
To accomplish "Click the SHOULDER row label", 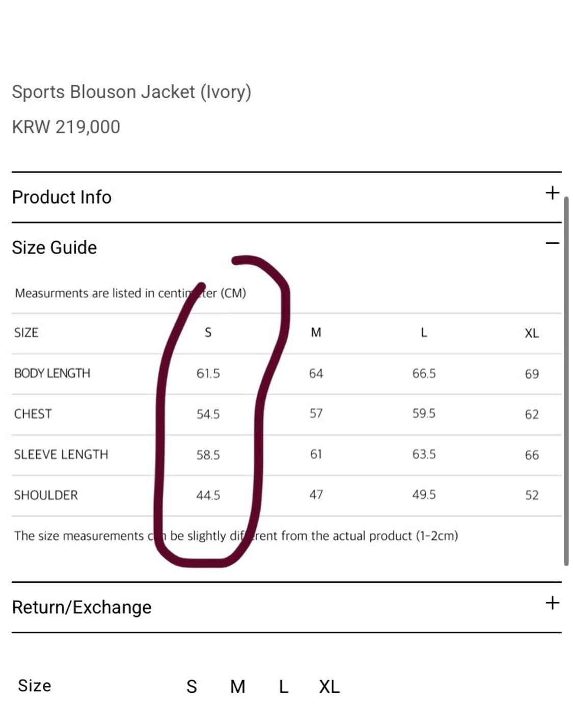I will point(46,495).
